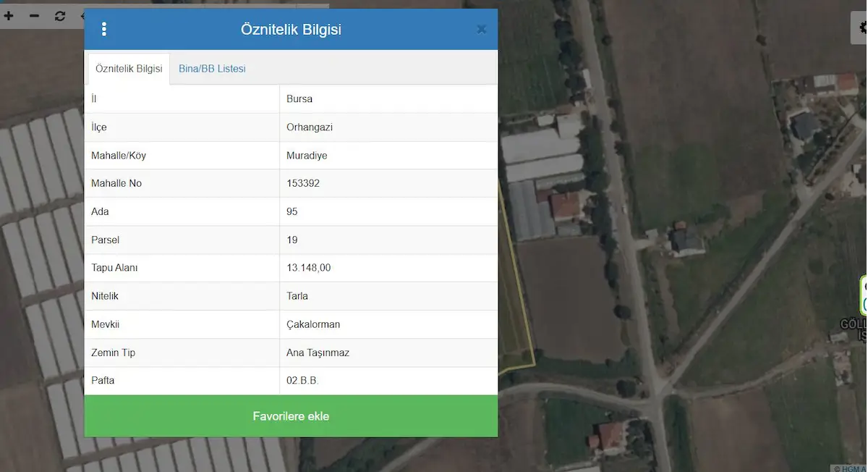Screen dimensions: 868x472
Task: Select the Bursa value cell
Action: pyautogui.click(x=388, y=98)
